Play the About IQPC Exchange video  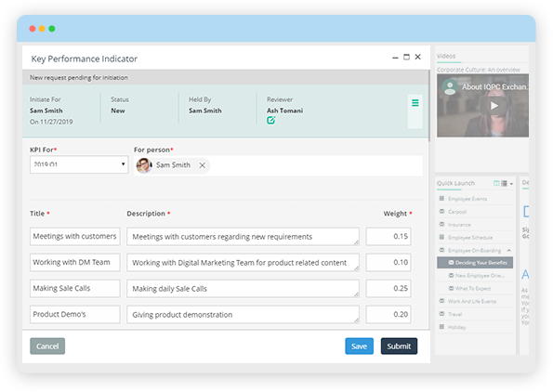[x=494, y=105]
